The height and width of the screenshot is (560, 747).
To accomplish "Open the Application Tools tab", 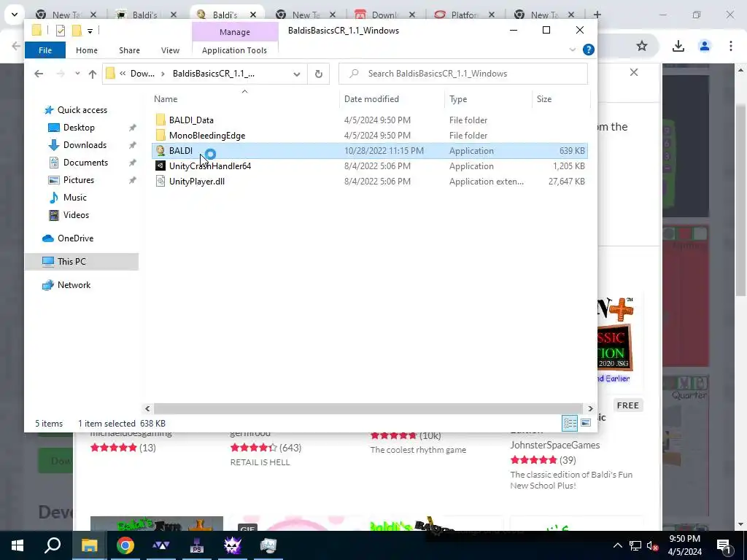I will coord(234,50).
